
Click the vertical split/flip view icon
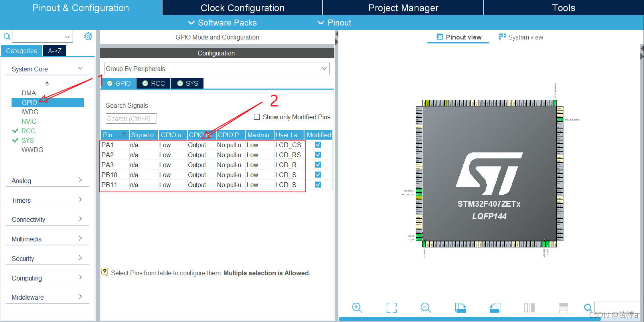529,308
